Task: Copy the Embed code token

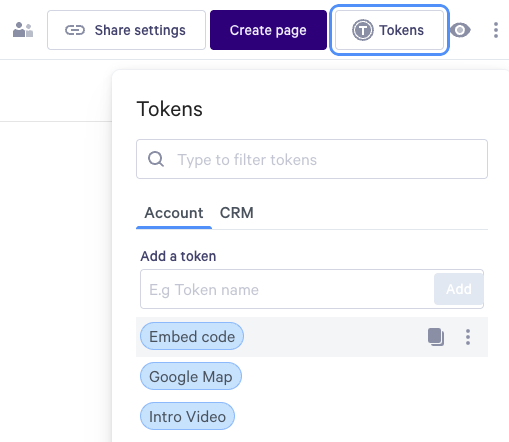Action: (436, 337)
